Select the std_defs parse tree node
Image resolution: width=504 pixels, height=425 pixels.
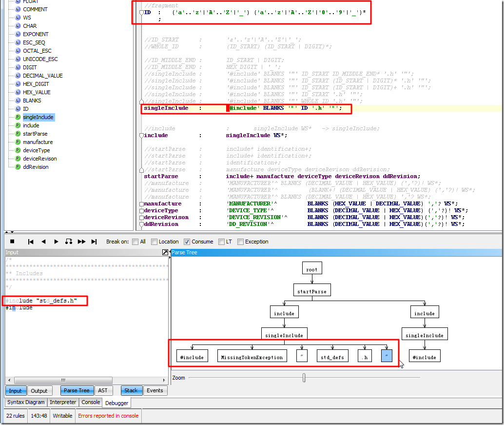[332, 356]
